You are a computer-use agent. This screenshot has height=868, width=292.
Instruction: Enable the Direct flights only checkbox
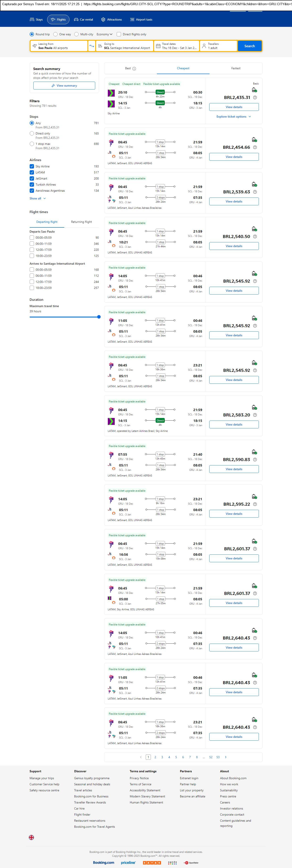[119, 34]
